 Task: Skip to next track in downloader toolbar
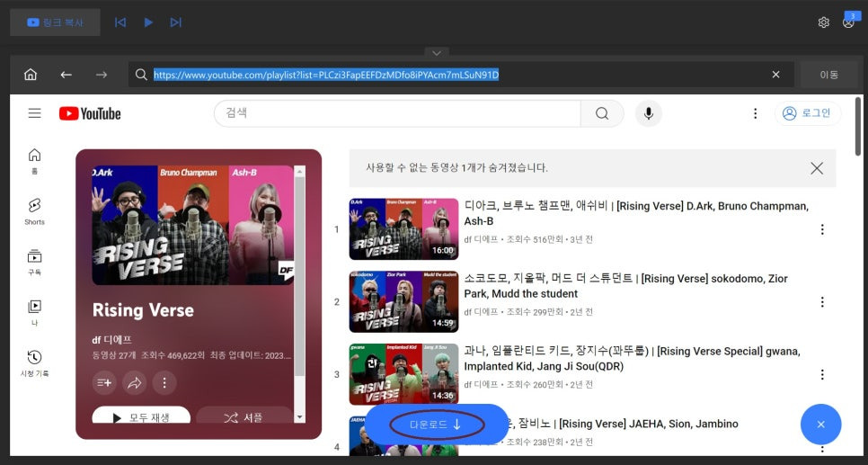click(175, 22)
